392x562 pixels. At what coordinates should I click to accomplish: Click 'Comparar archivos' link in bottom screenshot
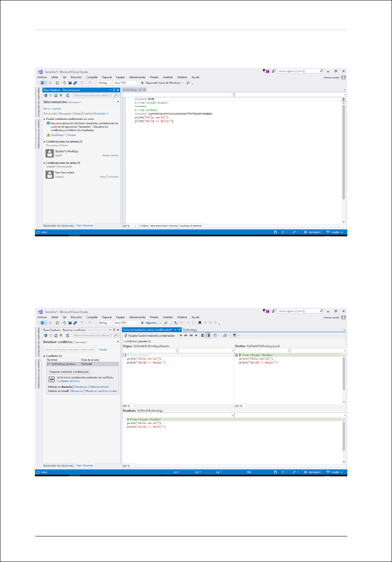[68, 381]
